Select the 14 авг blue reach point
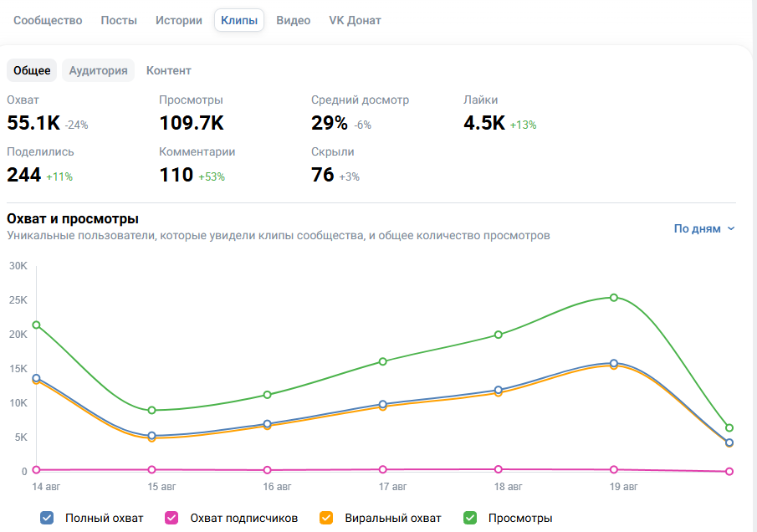Image resolution: width=757 pixels, height=532 pixels. coord(36,378)
